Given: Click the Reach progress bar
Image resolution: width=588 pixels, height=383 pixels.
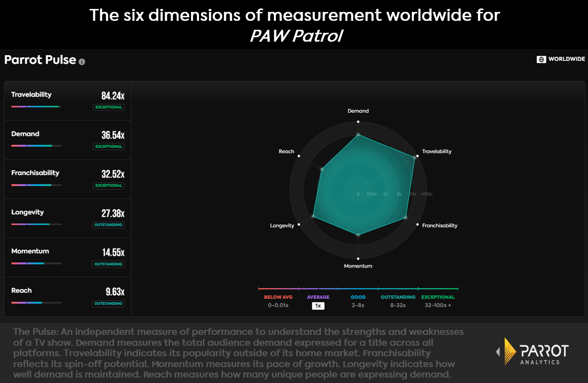Looking at the screenshot, I should (x=36, y=303).
